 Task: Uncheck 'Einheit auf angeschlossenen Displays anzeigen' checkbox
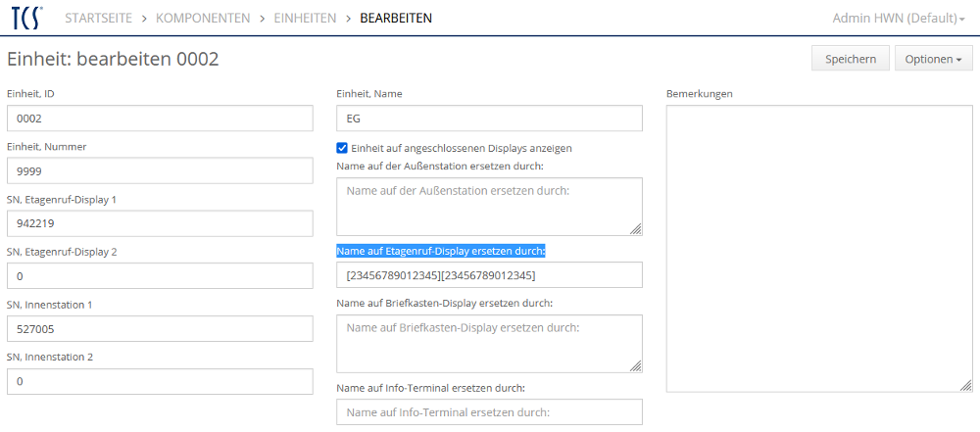click(x=342, y=148)
